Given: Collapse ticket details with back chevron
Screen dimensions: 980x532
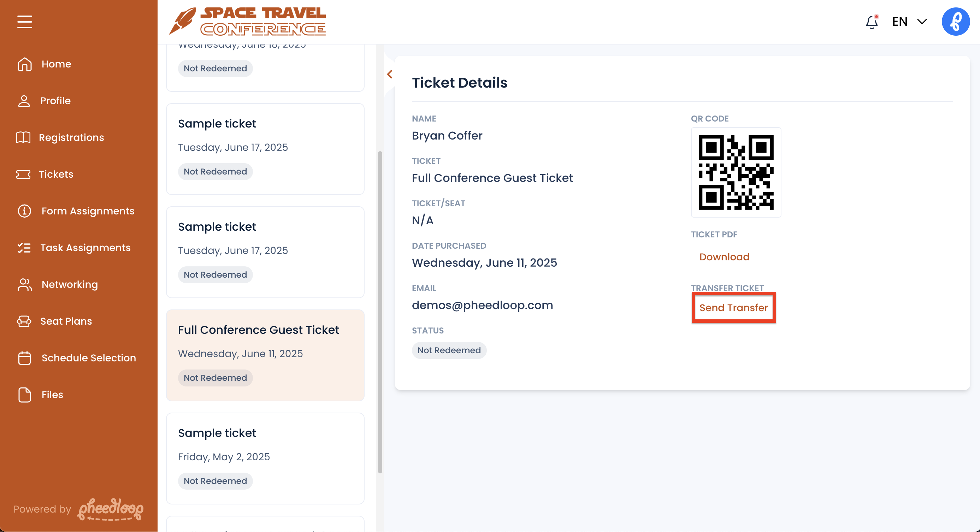Looking at the screenshot, I should (390, 74).
